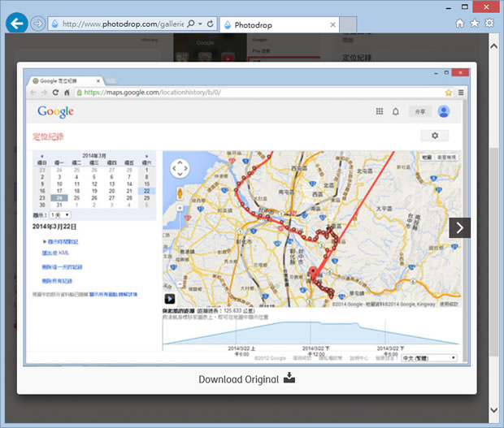Go back using the blue back arrow
This screenshot has width=504, height=428.
(x=16, y=23)
